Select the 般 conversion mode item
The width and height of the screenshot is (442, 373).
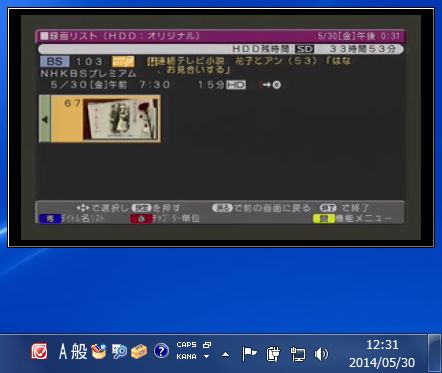(79, 352)
